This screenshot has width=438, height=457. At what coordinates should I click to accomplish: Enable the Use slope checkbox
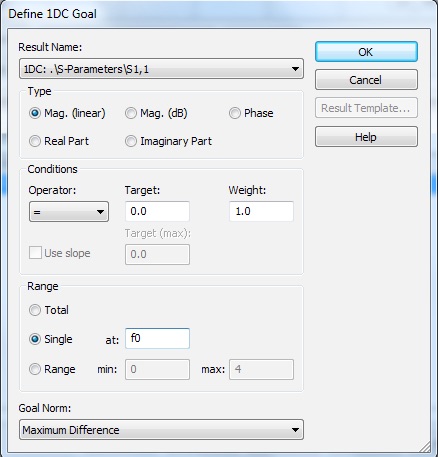tap(35, 253)
